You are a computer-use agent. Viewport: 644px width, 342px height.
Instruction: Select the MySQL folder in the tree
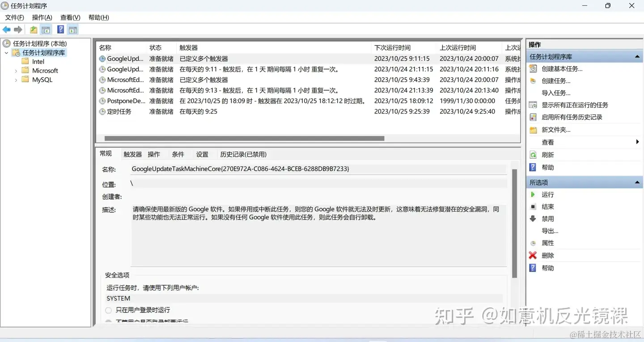[42, 80]
